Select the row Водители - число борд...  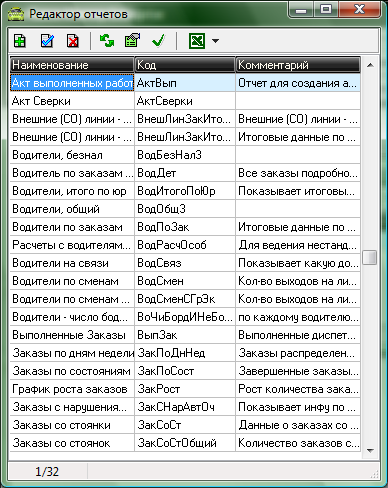[185, 317]
